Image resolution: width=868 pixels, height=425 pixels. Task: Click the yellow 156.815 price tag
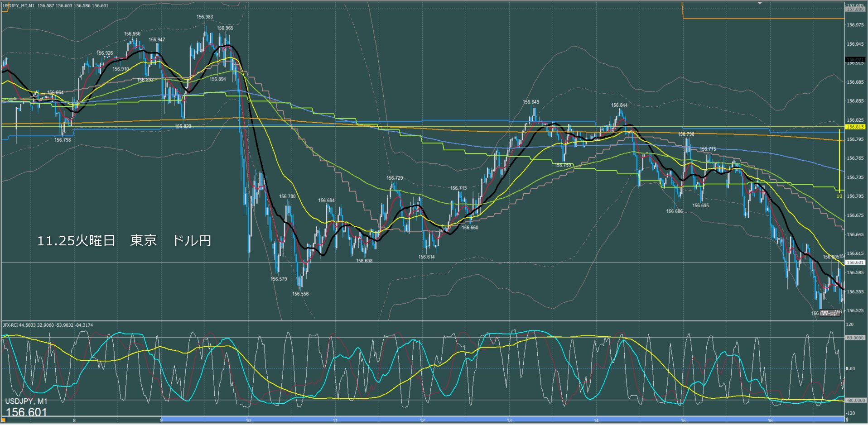855,127
